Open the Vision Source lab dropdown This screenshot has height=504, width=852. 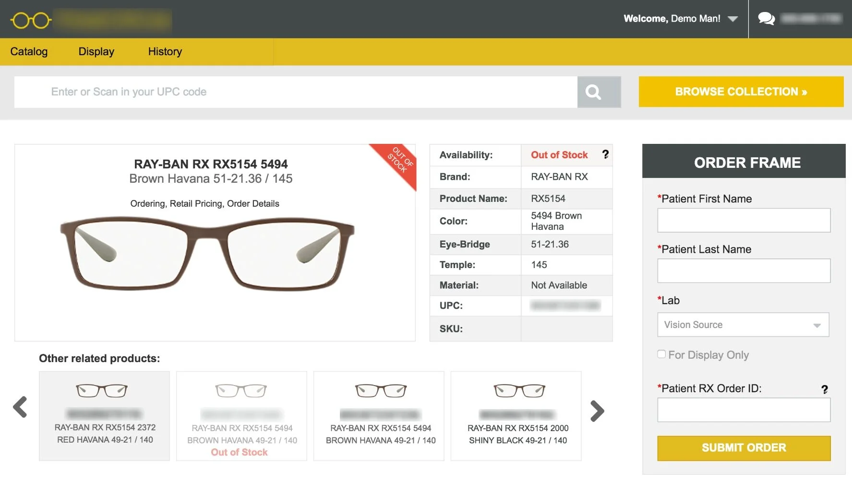743,325
